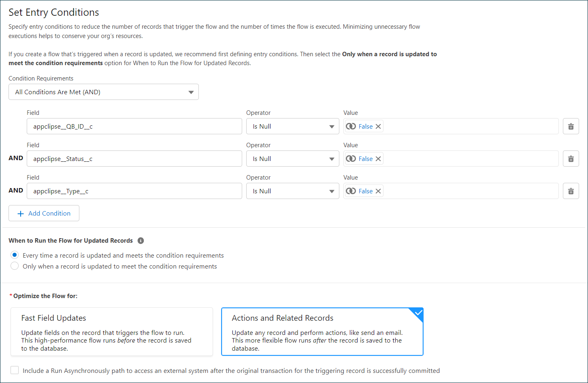
Task: Enable the Include a Run Asynchronously path checkbox
Action: [x=14, y=370]
